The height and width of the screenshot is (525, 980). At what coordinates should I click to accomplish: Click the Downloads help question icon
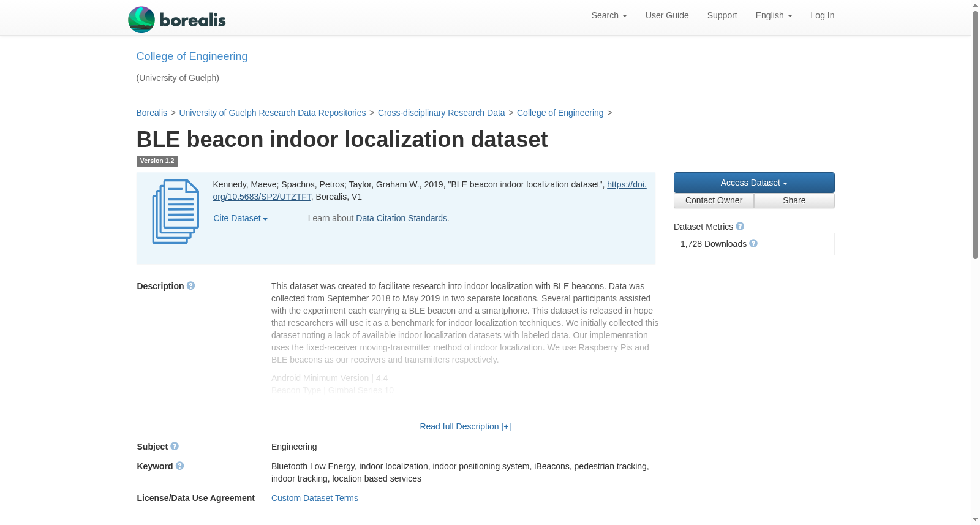[753, 244]
